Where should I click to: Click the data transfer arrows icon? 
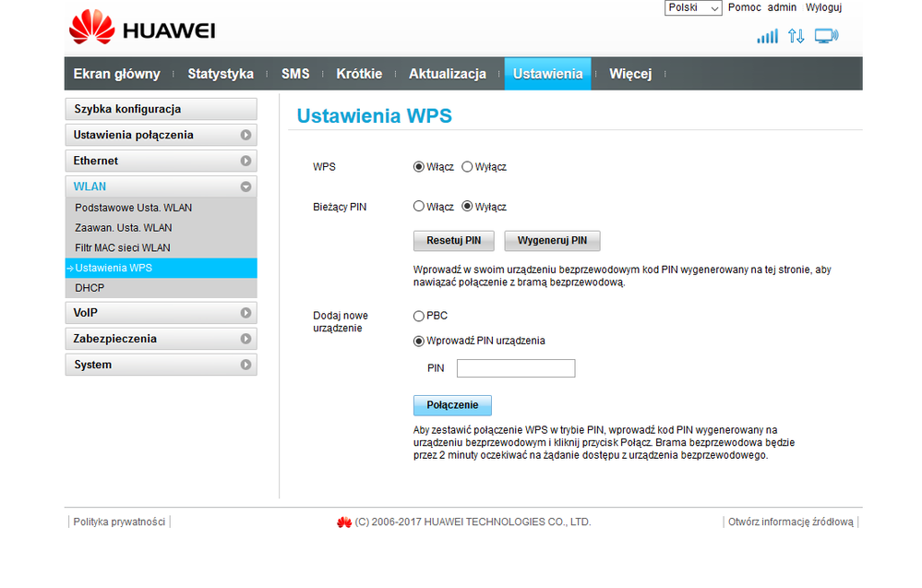[796, 36]
